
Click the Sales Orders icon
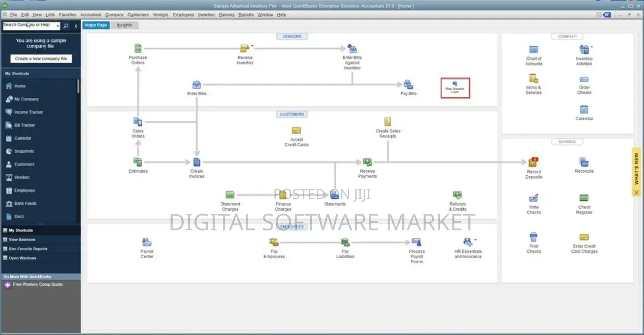tap(138, 121)
